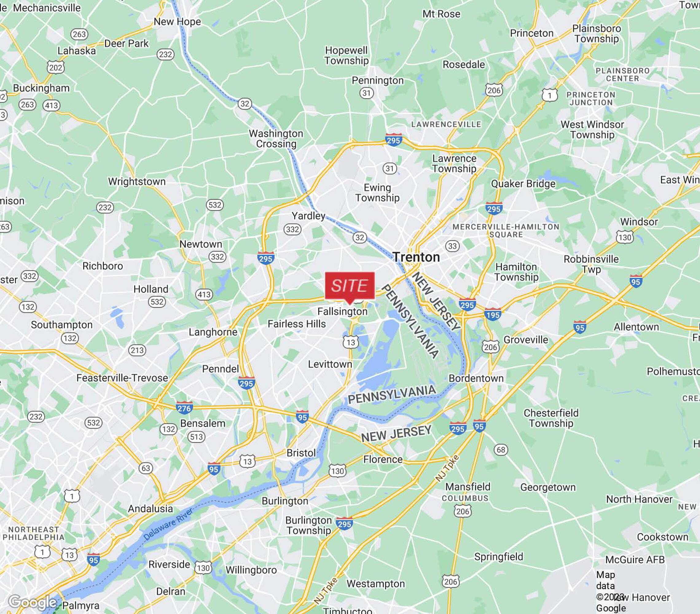Image resolution: width=700 pixels, height=614 pixels.
Task: Click the Route 513 shield near Bensalem
Action: pyautogui.click(x=197, y=437)
